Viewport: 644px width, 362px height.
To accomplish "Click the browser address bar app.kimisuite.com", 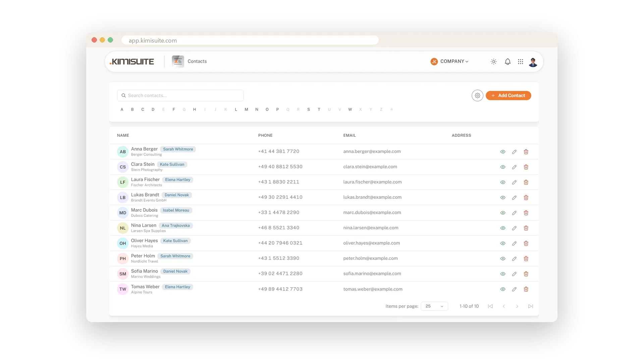I will (x=250, y=40).
